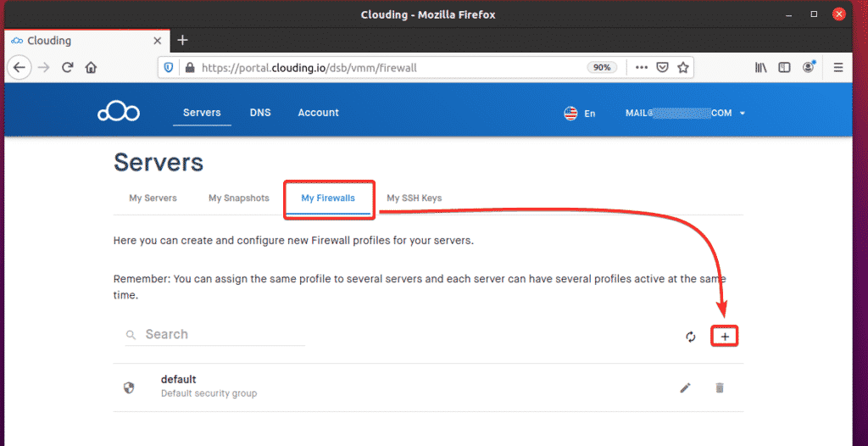Switch to My Servers tab
868x446 pixels.
coord(153,198)
